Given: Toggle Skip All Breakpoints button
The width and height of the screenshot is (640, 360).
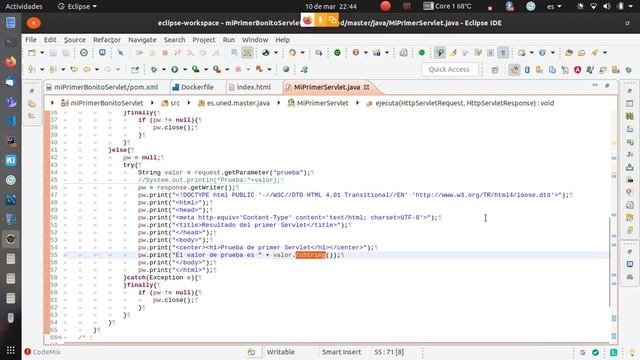Looking at the screenshot, I should pyautogui.click(x=120, y=53).
